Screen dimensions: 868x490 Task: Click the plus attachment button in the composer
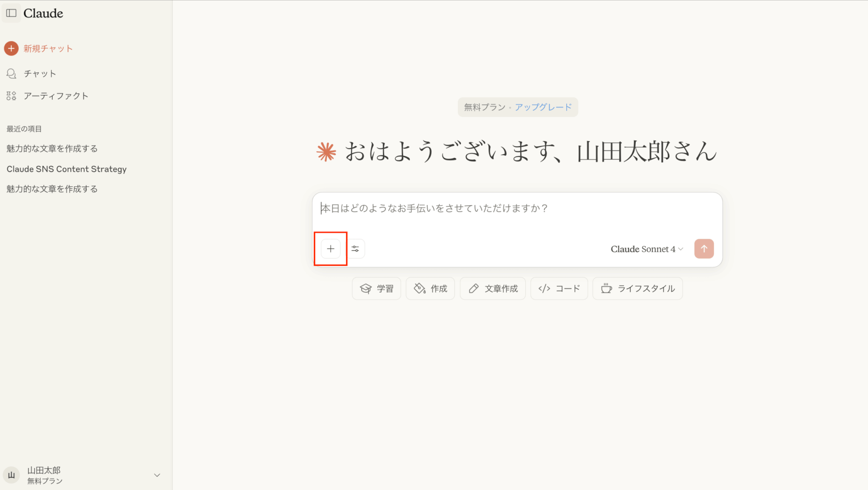pyautogui.click(x=331, y=249)
